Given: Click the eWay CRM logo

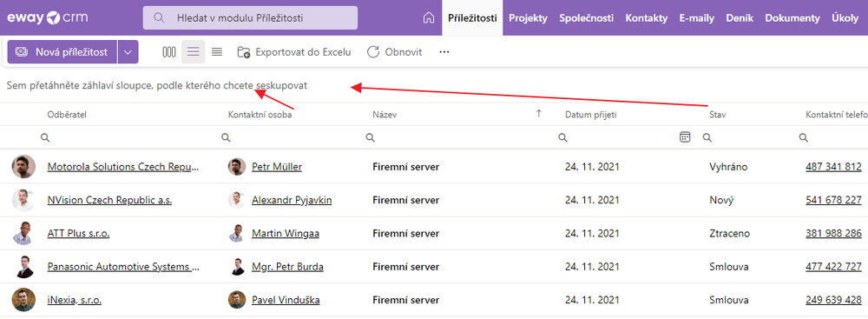Looking at the screenshot, I should [x=47, y=17].
